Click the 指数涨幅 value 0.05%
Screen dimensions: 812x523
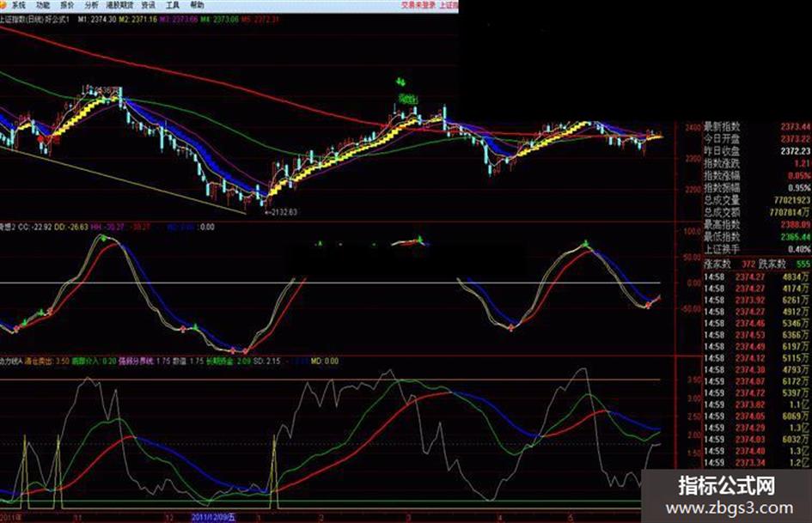pos(799,176)
